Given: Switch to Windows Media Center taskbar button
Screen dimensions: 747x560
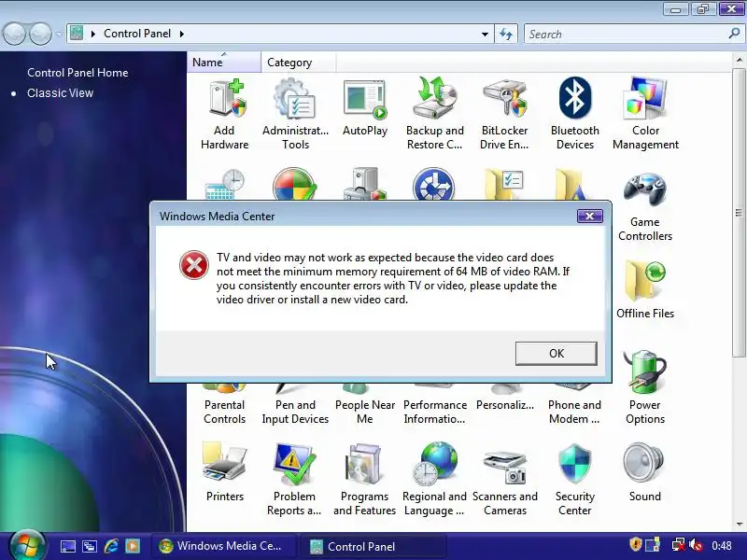Looking at the screenshot, I should 223,546.
